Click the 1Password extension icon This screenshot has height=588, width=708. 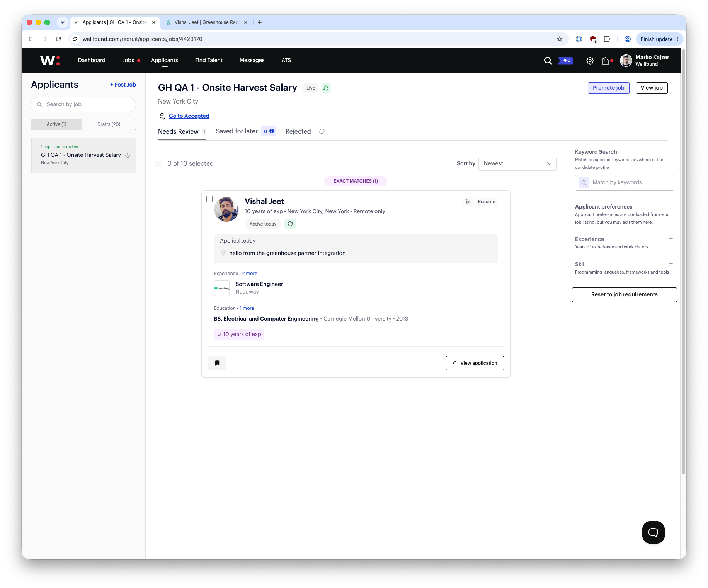[579, 39]
